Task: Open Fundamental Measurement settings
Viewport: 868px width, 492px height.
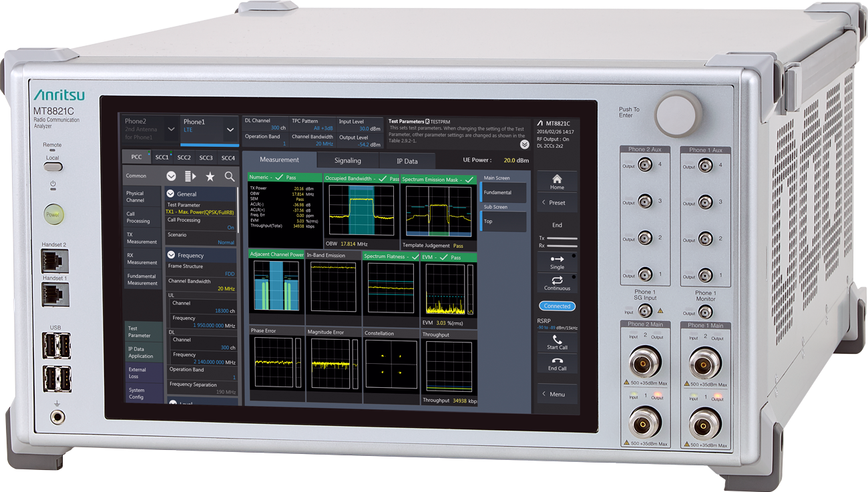Action: (x=142, y=279)
